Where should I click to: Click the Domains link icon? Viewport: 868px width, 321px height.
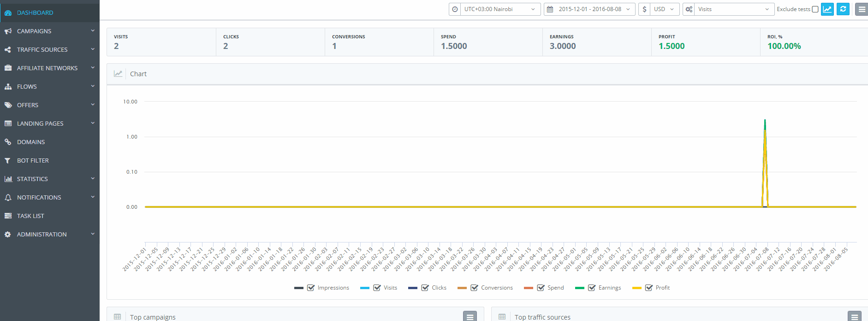pos(8,142)
